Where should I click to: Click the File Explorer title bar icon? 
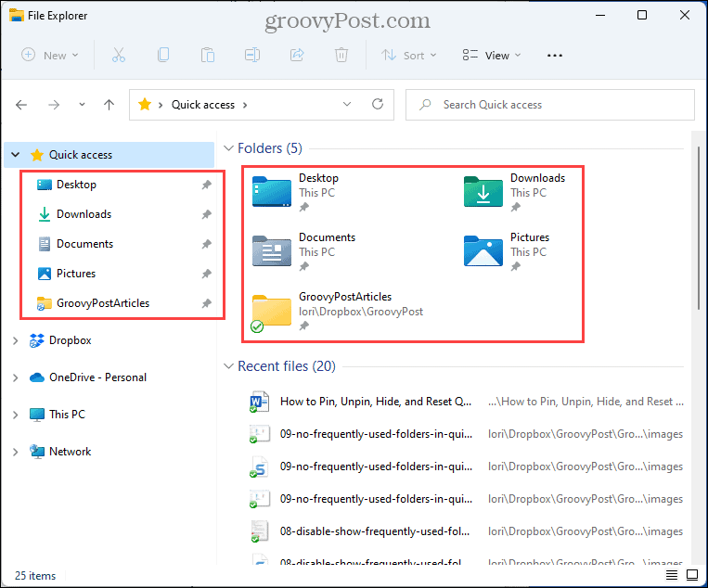point(17,15)
